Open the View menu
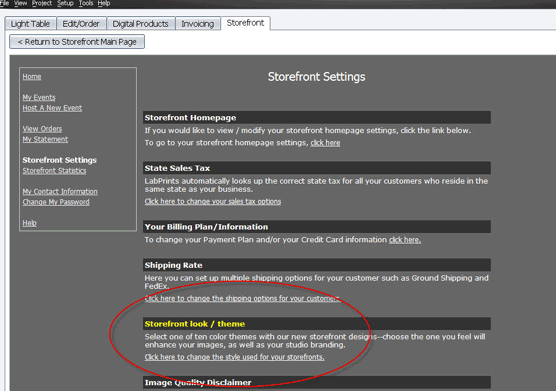Viewport: 556px width, 391px height. coord(21,3)
